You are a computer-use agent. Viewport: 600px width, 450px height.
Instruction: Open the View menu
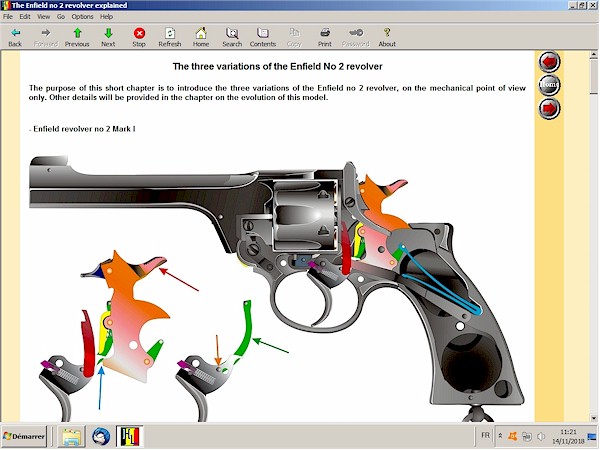pyautogui.click(x=43, y=16)
